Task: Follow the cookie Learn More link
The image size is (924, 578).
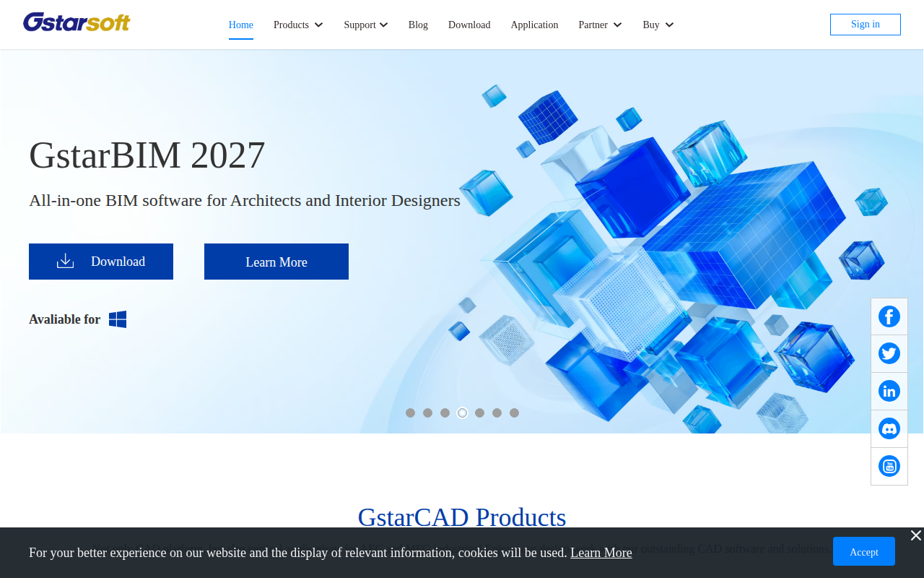Action: pyautogui.click(x=601, y=553)
